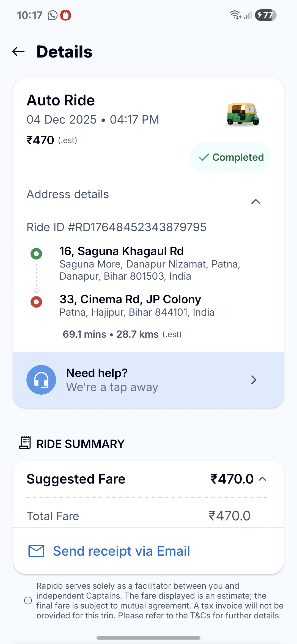Send receipt via Email
The width and height of the screenshot is (297, 644).
pos(121,551)
